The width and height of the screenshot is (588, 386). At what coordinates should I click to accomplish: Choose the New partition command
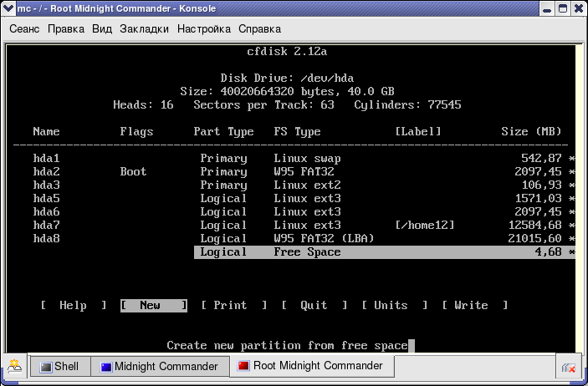pos(153,306)
